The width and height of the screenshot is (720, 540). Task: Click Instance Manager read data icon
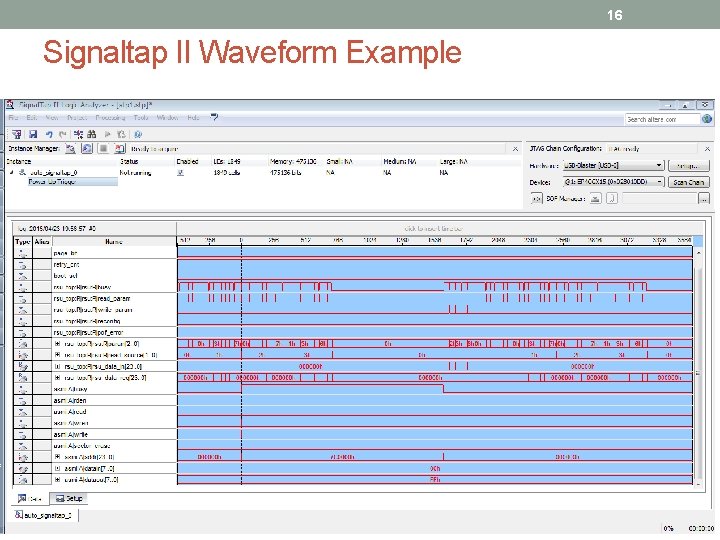pos(119,149)
